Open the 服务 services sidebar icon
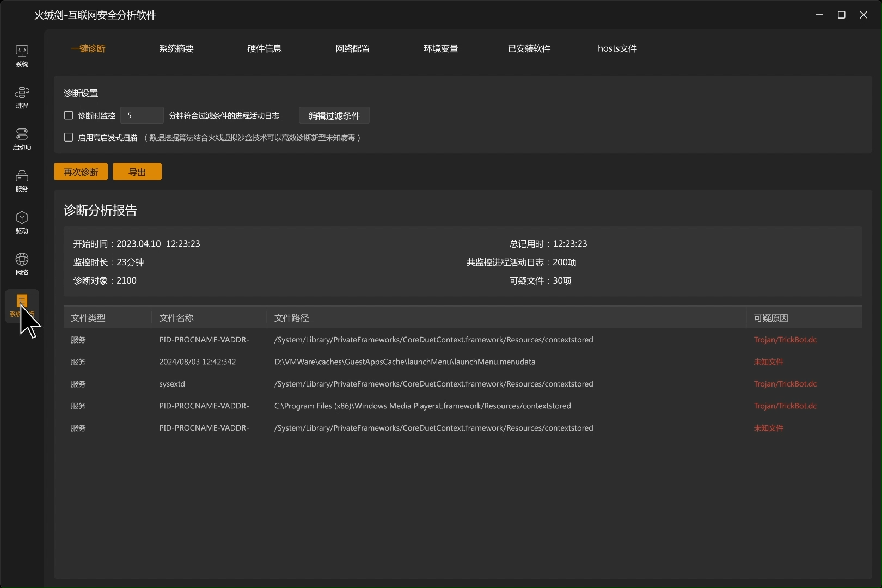Screen dimensions: 882x588 22,181
